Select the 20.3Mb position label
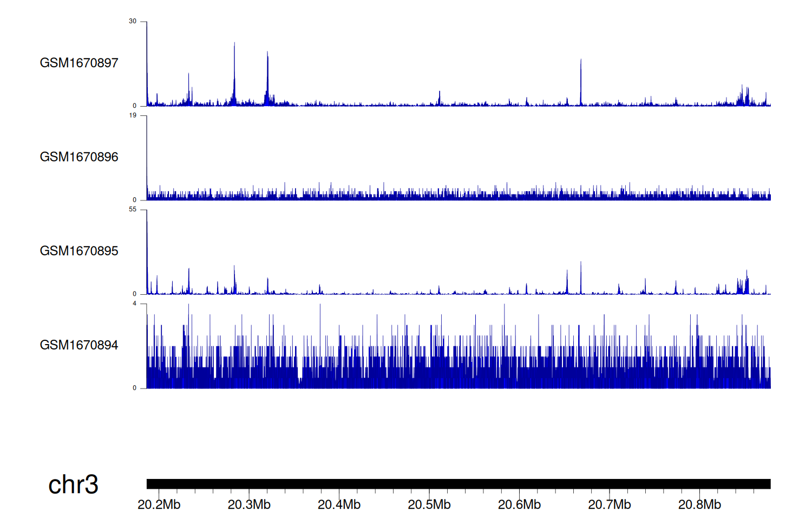Viewport: 812px width, 531px height. click(249, 505)
